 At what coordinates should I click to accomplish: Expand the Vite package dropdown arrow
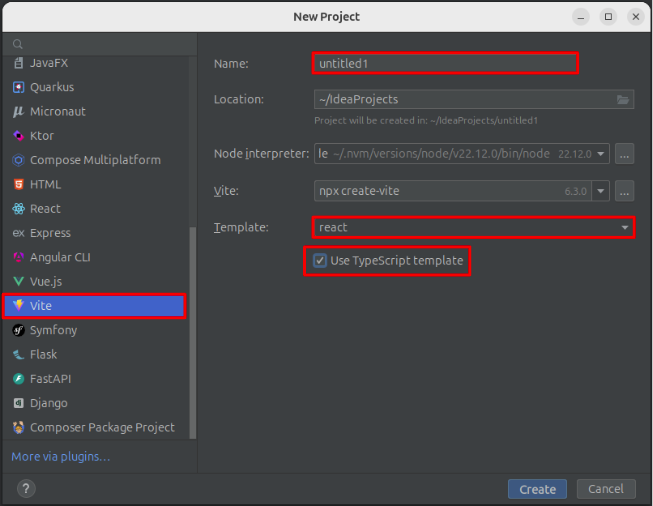[601, 191]
